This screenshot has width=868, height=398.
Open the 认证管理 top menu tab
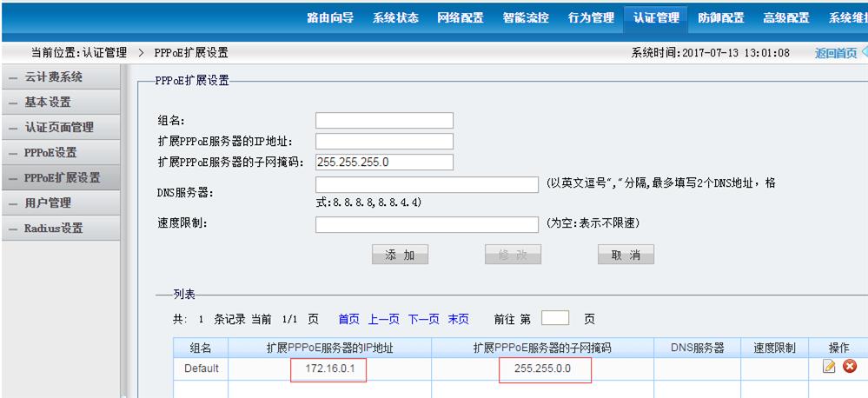pyautogui.click(x=656, y=17)
